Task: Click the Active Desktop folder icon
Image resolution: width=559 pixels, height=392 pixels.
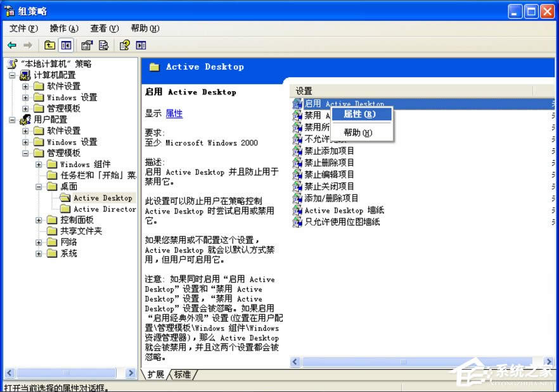Action: coord(65,198)
